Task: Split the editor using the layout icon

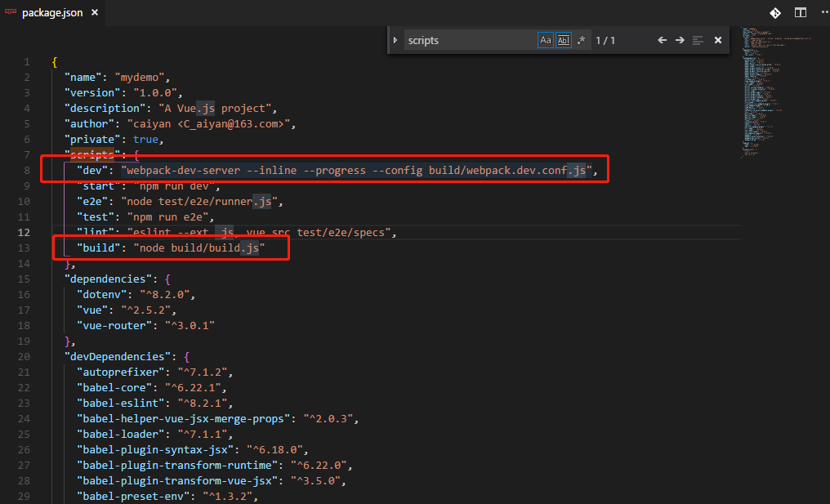Action: point(801,13)
